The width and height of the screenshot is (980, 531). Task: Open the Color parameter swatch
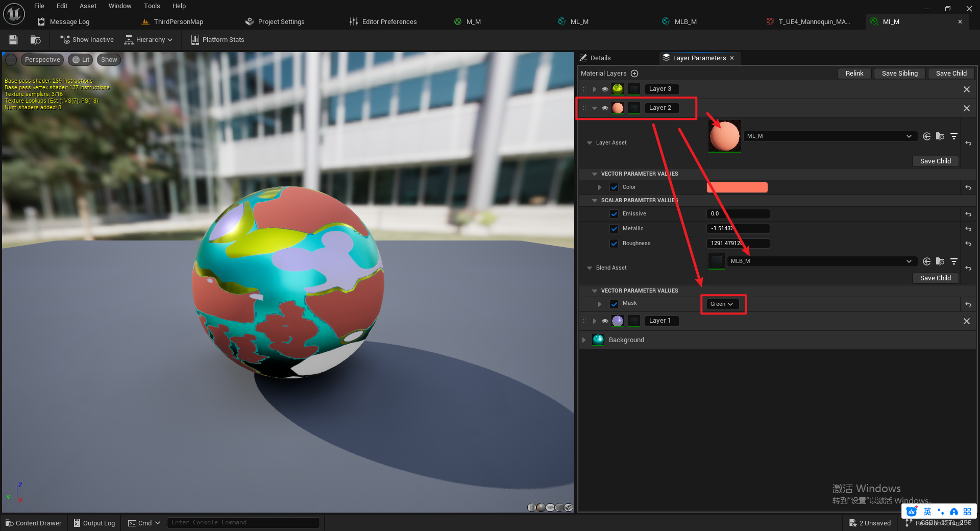(737, 187)
